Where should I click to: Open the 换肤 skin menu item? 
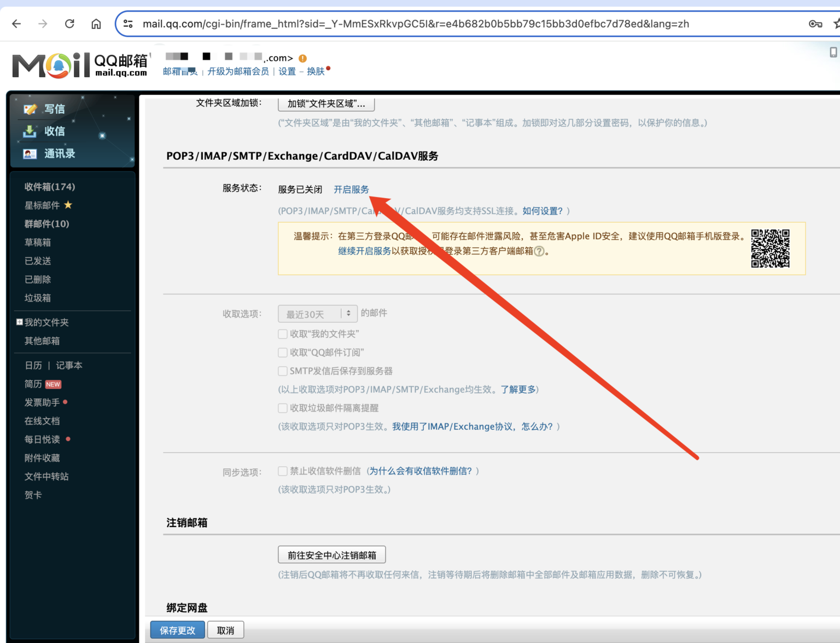[316, 71]
